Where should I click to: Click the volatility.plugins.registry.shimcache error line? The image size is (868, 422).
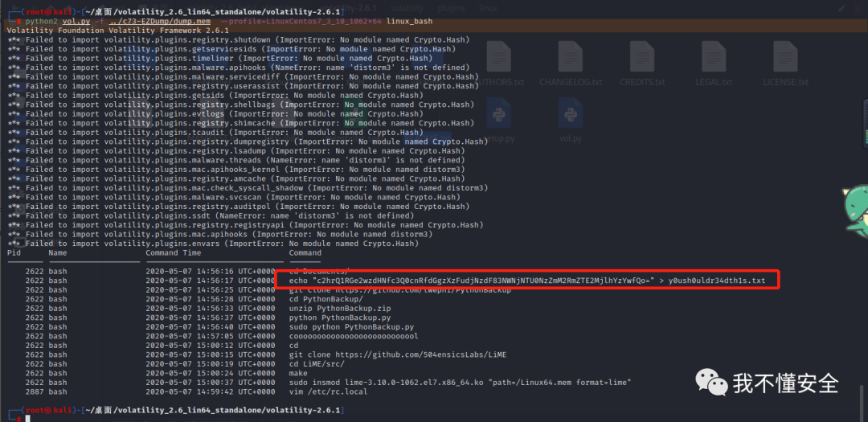click(x=241, y=123)
